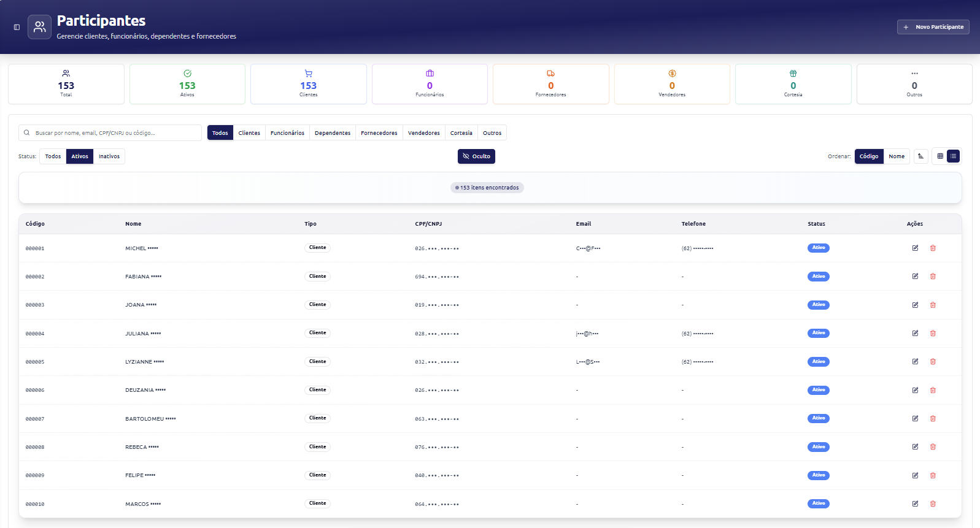Click the Código column header
980x528 pixels.
pos(35,224)
